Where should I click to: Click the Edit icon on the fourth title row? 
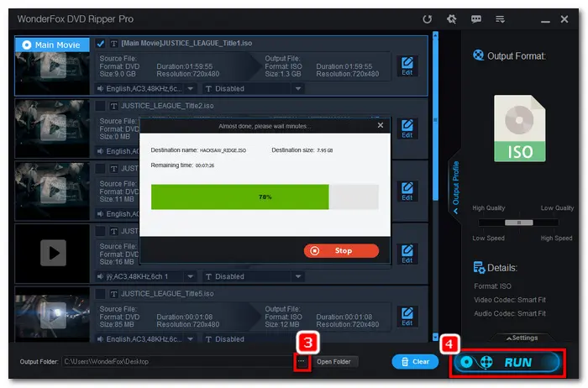click(x=407, y=254)
